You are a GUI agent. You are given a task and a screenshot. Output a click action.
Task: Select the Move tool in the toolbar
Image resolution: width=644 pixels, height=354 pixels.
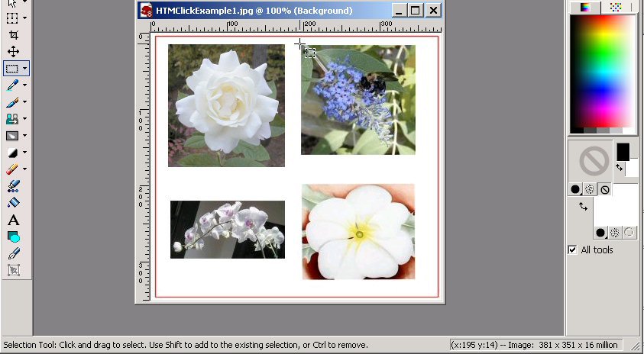point(13,52)
